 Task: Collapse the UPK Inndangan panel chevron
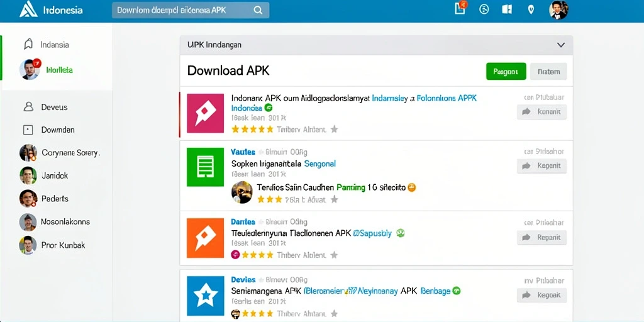click(560, 45)
